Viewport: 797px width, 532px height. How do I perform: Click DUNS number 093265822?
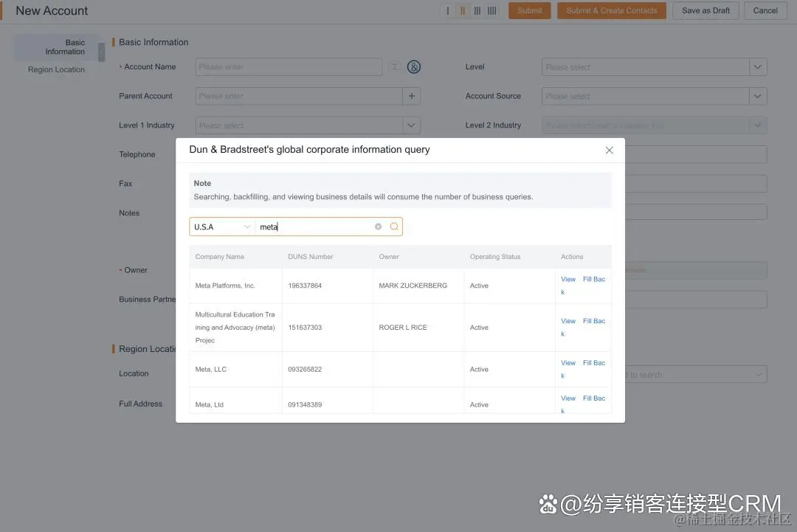coord(305,370)
